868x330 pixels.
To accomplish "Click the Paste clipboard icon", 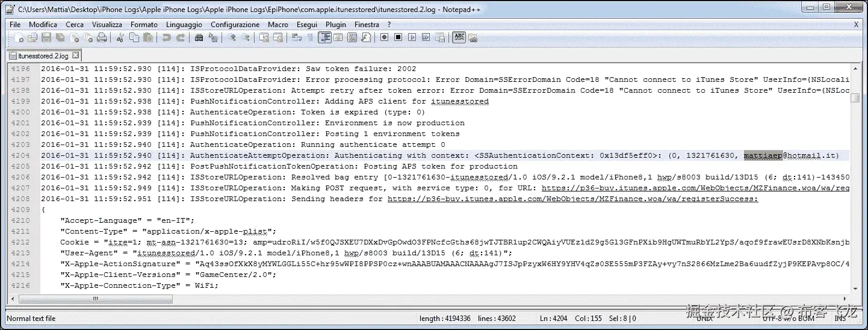I will [x=147, y=38].
